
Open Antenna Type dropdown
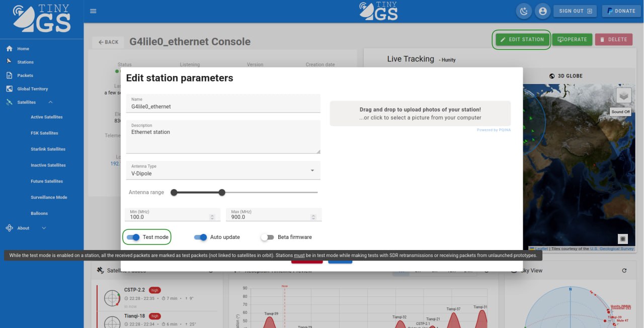tap(223, 170)
